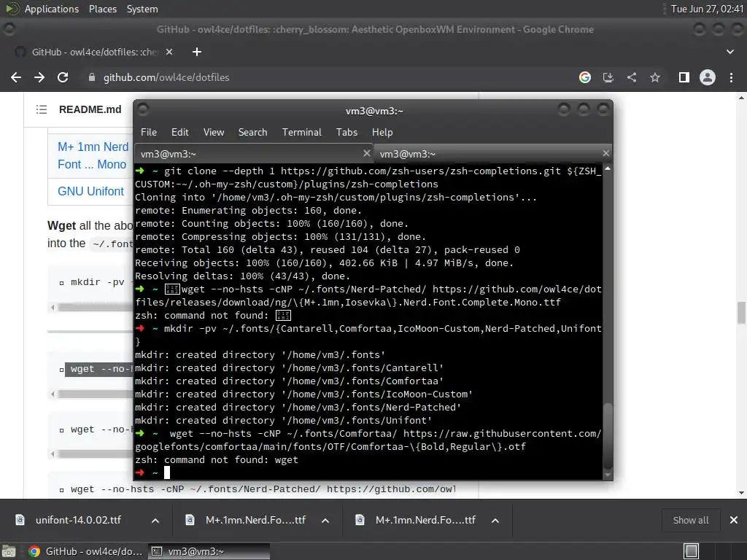
Task: Close the Chrome downloads bar
Action: [734, 521]
